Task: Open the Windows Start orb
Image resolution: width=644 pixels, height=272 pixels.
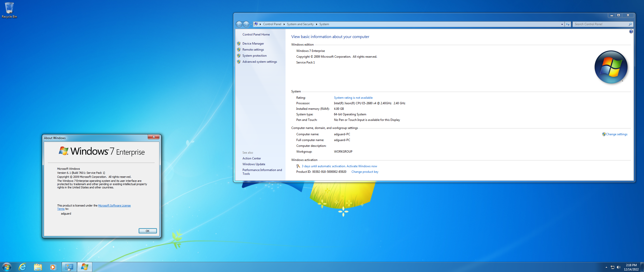Action: click(7, 267)
